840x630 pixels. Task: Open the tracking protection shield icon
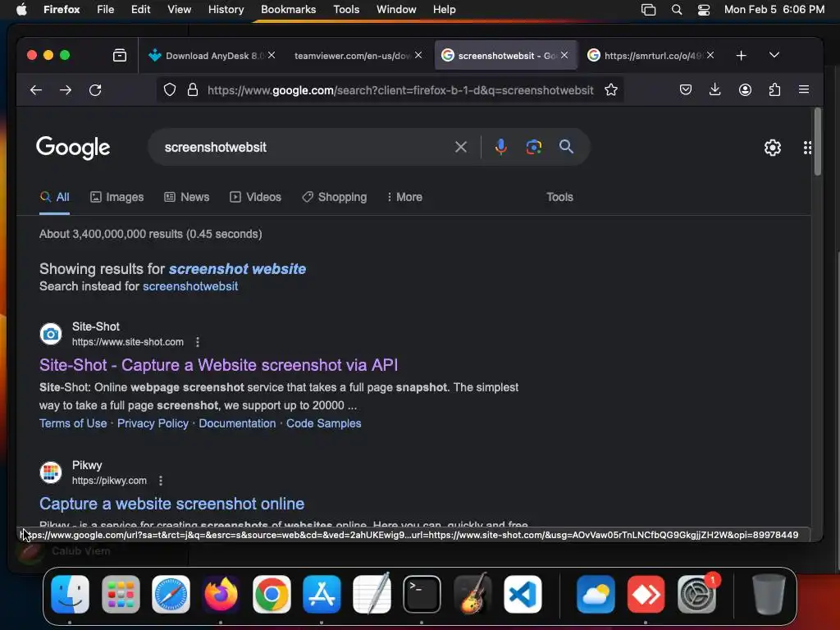pos(170,90)
